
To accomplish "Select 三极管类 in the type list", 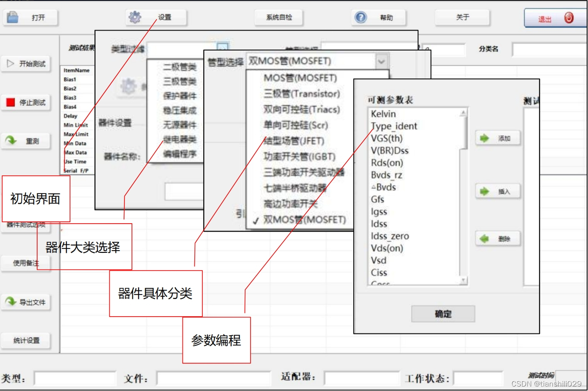I will (180, 81).
